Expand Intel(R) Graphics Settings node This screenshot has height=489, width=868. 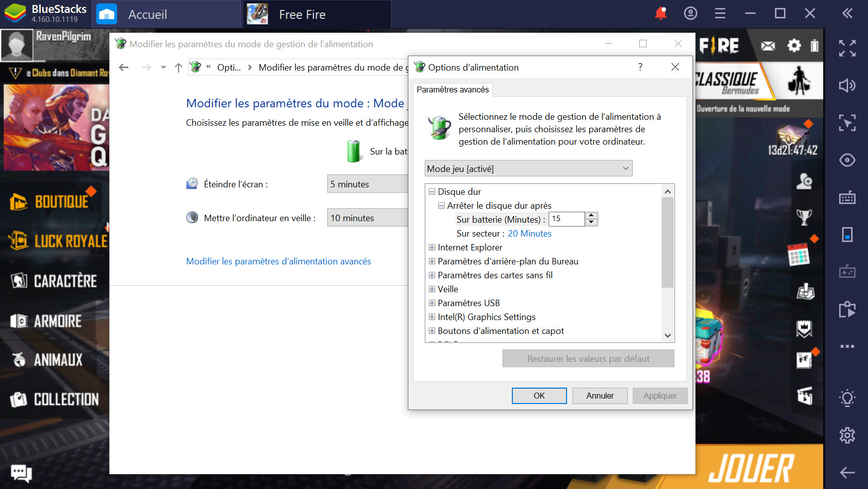coord(432,317)
